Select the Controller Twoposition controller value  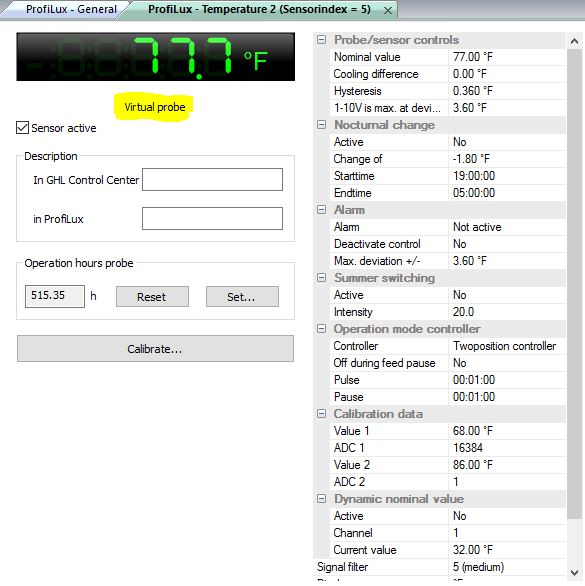tap(507, 346)
